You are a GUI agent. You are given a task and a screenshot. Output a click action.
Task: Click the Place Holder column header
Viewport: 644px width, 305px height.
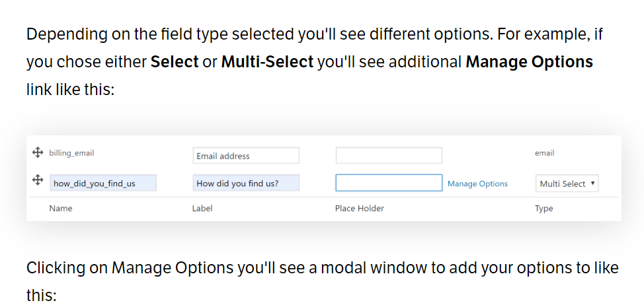pos(360,208)
